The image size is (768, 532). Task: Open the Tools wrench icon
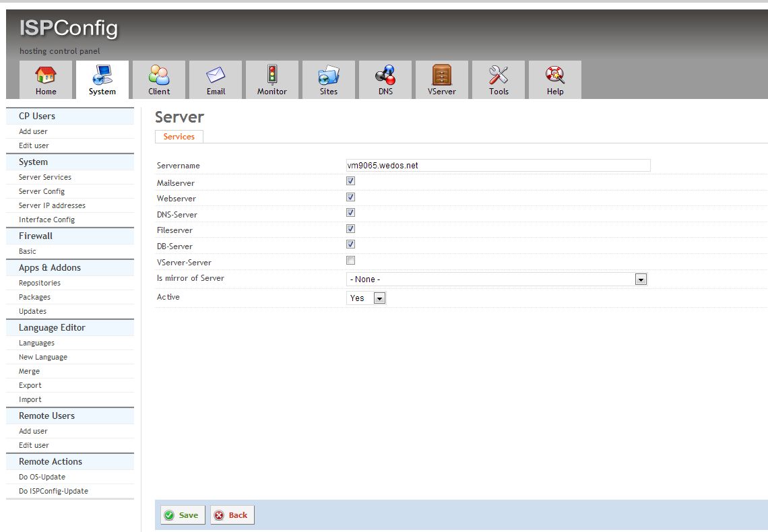tap(499, 75)
